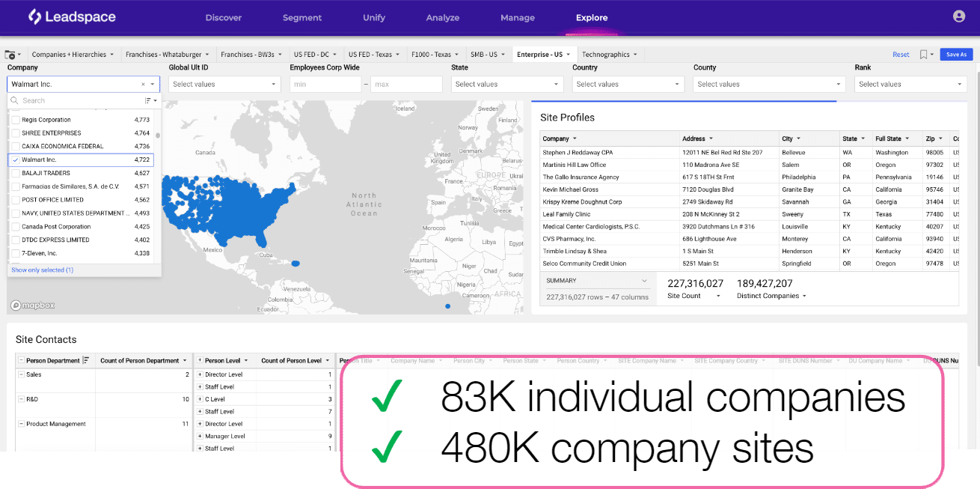Tick the 7-Eleven, Inc. checkbox
Image resolution: width=980 pixels, height=489 pixels.
pos(16,253)
